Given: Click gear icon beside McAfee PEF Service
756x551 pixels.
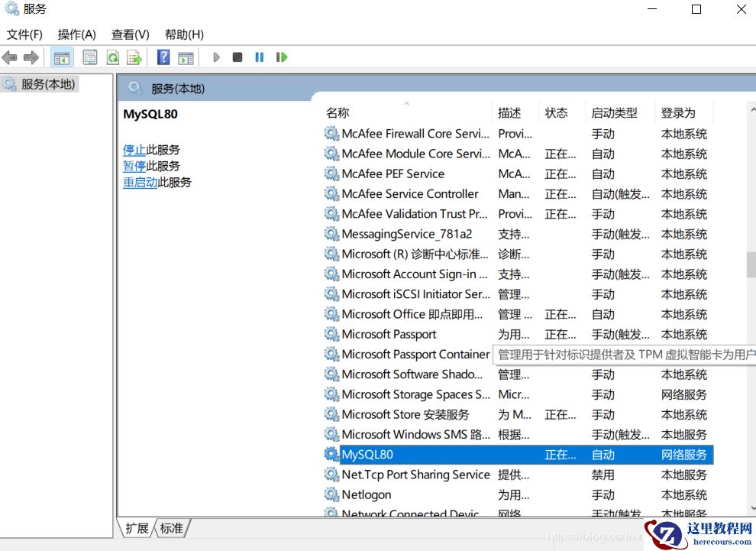Looking at the screenshot, I should (x=331, y=173).
